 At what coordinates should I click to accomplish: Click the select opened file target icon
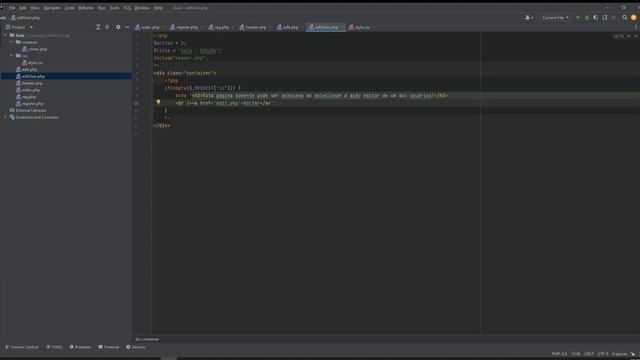(x=107, y=27)
